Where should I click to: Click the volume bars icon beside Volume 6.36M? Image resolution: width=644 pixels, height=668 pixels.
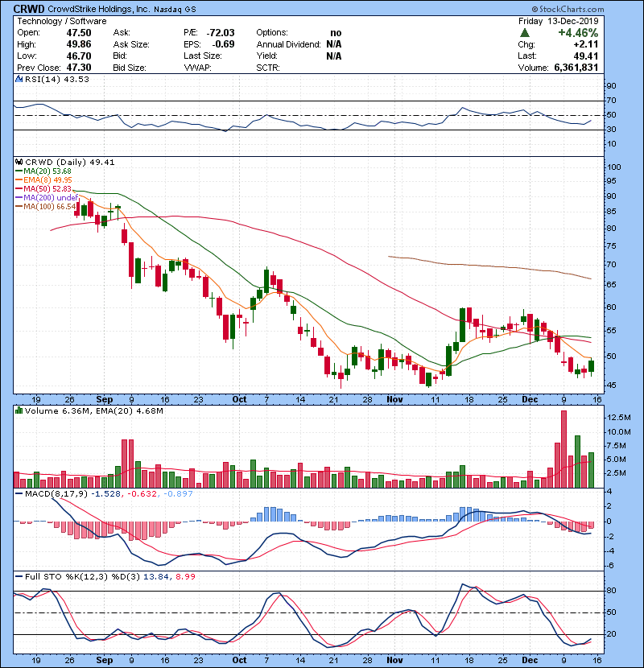pos(19,410)
